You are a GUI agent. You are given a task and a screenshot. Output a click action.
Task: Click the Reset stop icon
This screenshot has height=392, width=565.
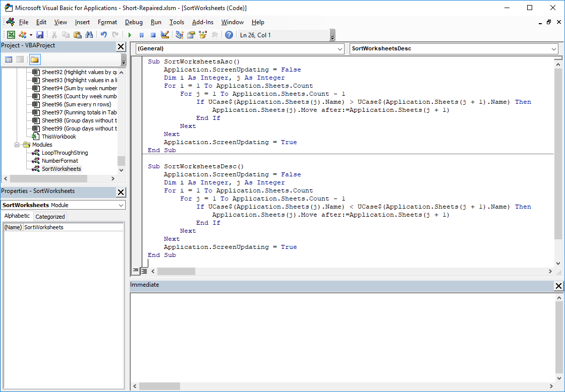(153, 35)
